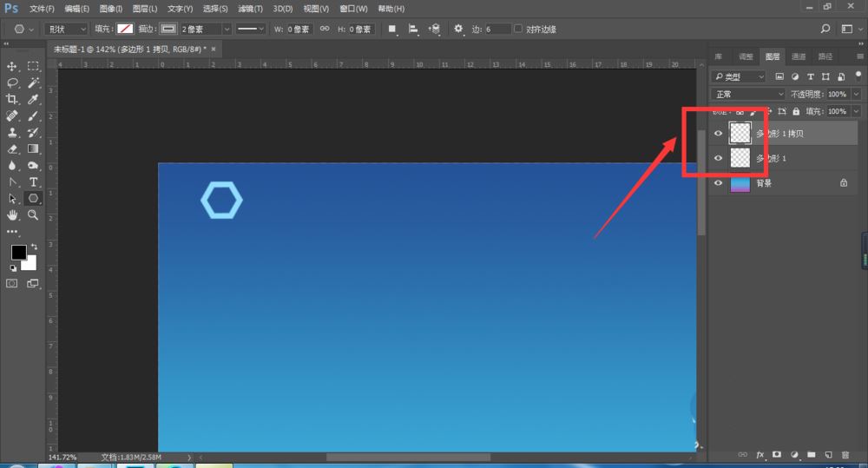Open the path operations menu
The height and width of the screenshot is (468, 868).
(392, 29)
